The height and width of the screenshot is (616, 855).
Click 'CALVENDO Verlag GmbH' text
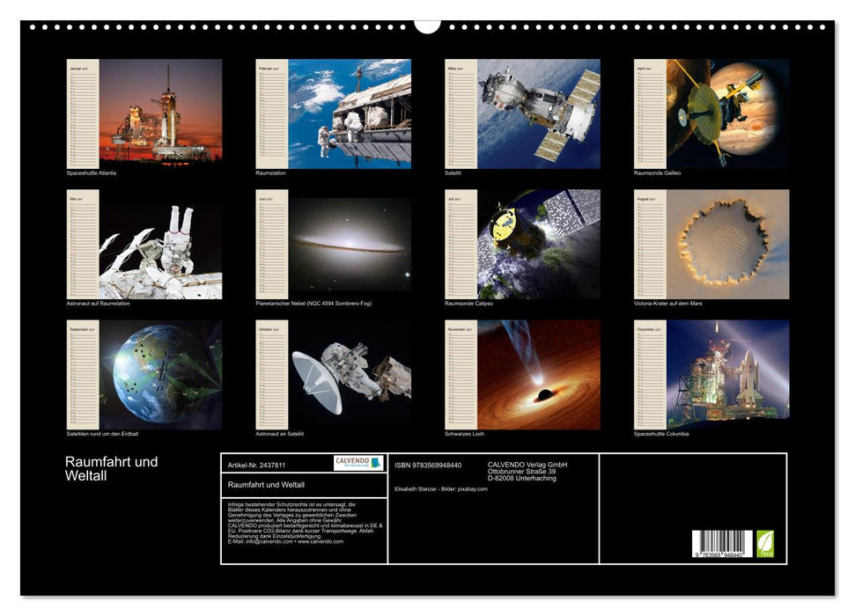pyautogui.click(x=527, y=465)
